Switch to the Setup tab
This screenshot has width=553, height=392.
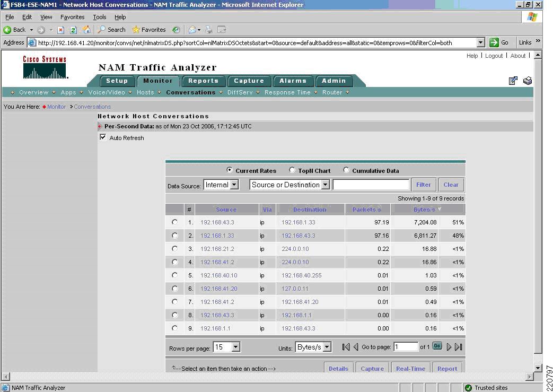(117, 81)
